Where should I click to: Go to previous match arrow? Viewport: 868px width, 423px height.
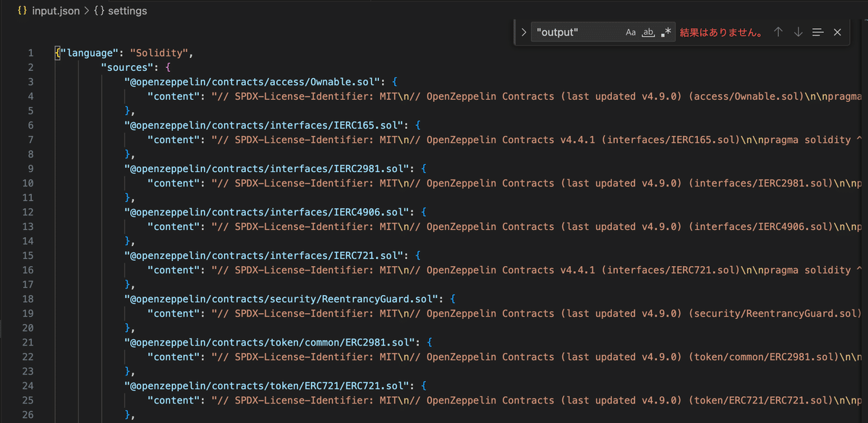778,33
